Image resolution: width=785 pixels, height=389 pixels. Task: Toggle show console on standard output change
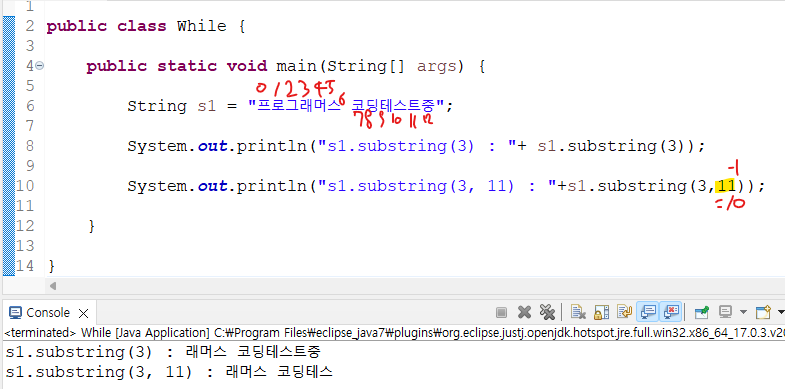[x=648, y=313]
